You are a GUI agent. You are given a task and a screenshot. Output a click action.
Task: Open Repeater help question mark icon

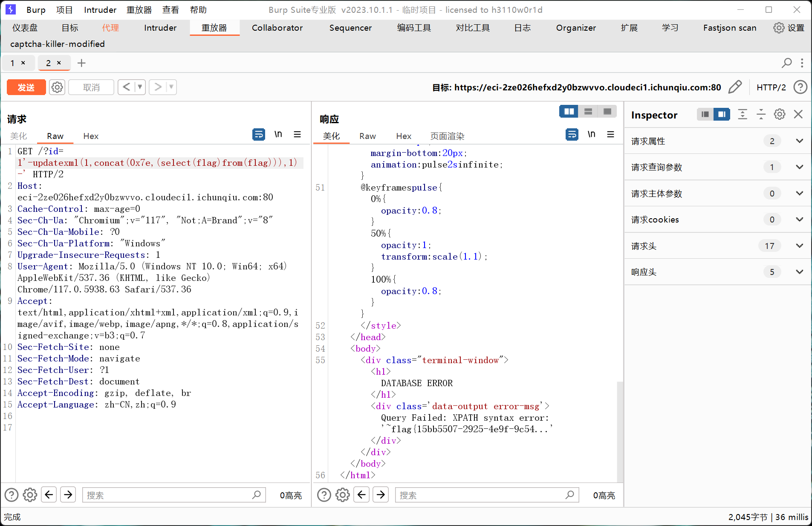[x=800, y=87]
